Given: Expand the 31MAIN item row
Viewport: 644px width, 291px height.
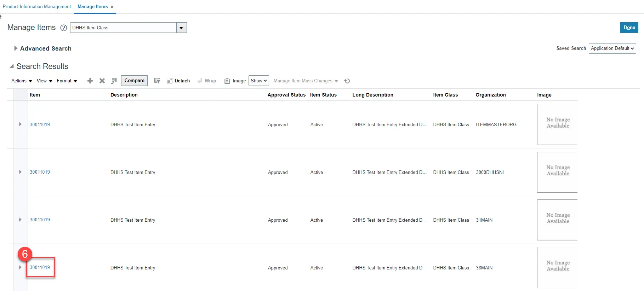Looking at the screenshot, I should (20, 220).
